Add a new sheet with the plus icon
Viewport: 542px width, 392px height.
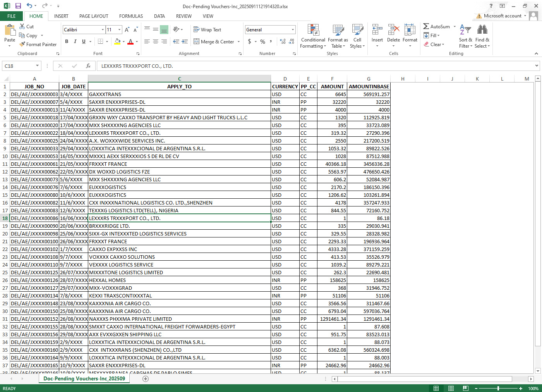pos(146,379)
